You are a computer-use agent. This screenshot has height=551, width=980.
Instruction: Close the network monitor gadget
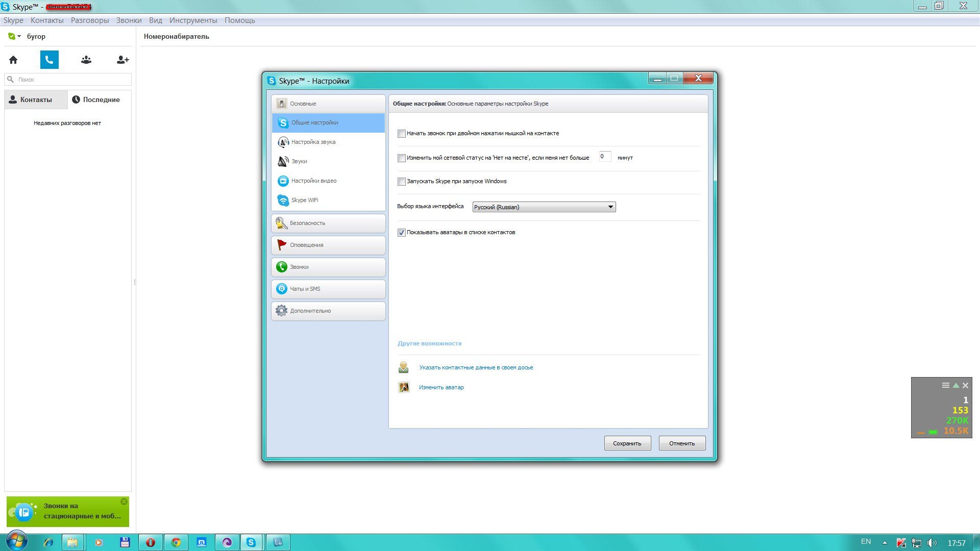tap(965, 386)
